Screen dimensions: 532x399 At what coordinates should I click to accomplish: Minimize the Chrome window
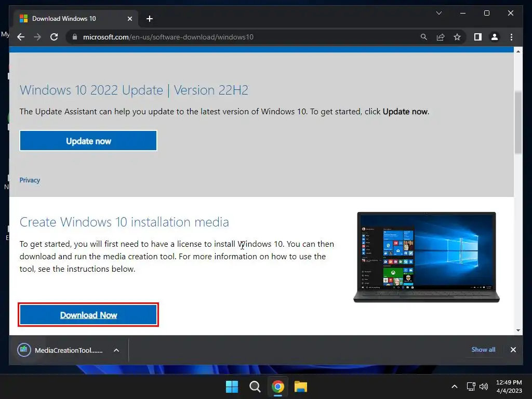[463, 13]
